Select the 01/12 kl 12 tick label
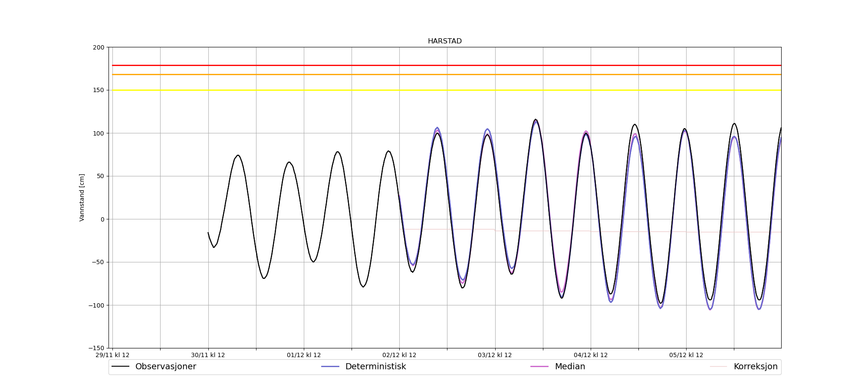Image resolution: width=868 pixels, height=391 pixels. coord(304,355)
